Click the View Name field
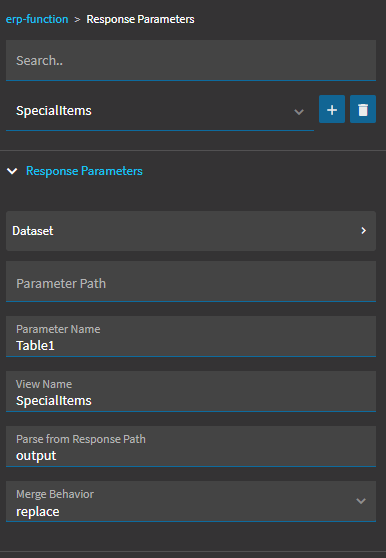This screenshot has width=386, height=558. (191, 391)
